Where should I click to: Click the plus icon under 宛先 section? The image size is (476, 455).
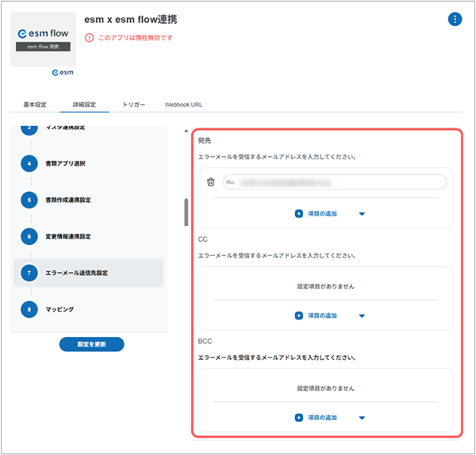299,213
